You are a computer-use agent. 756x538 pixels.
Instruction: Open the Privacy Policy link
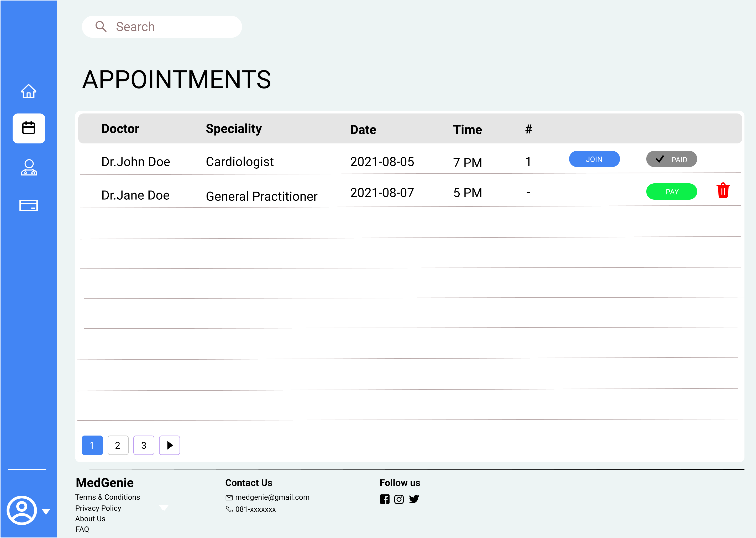[98, 508]
